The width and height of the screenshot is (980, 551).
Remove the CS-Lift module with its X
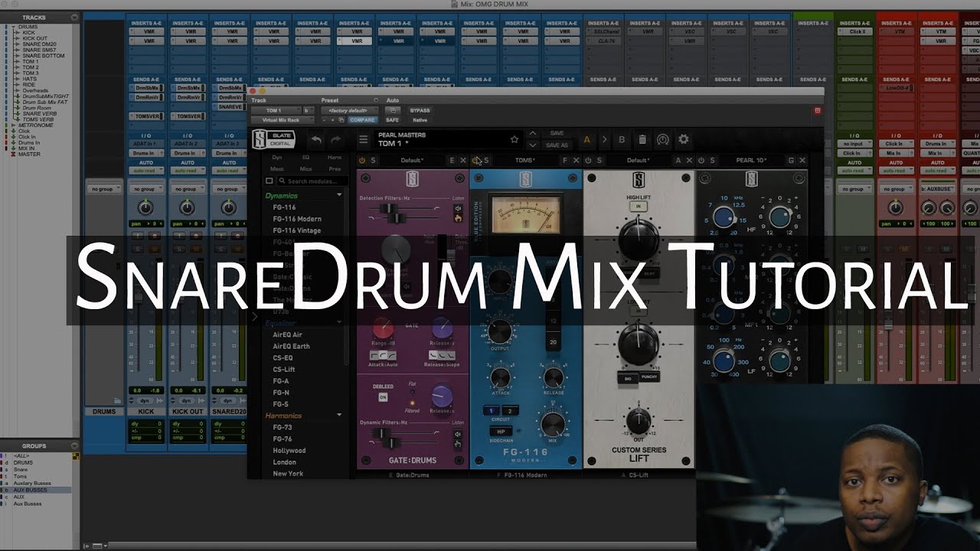(x=688, y=160)
